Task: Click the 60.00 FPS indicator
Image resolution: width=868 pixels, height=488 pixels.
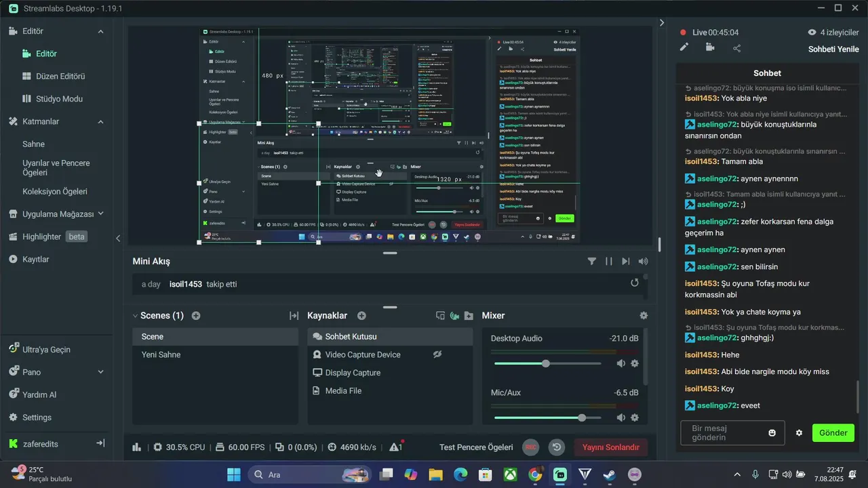Action: pyautogui.click(x=240, y=447)
